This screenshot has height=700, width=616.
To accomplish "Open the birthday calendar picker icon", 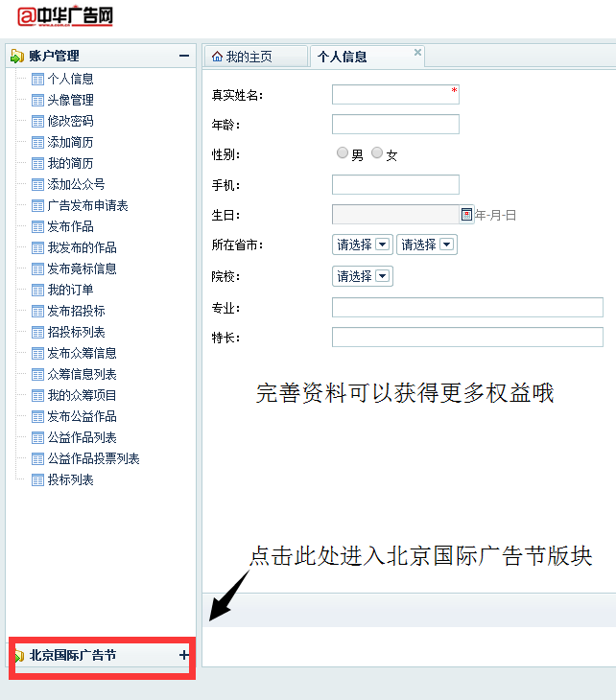I will point(466,214).
